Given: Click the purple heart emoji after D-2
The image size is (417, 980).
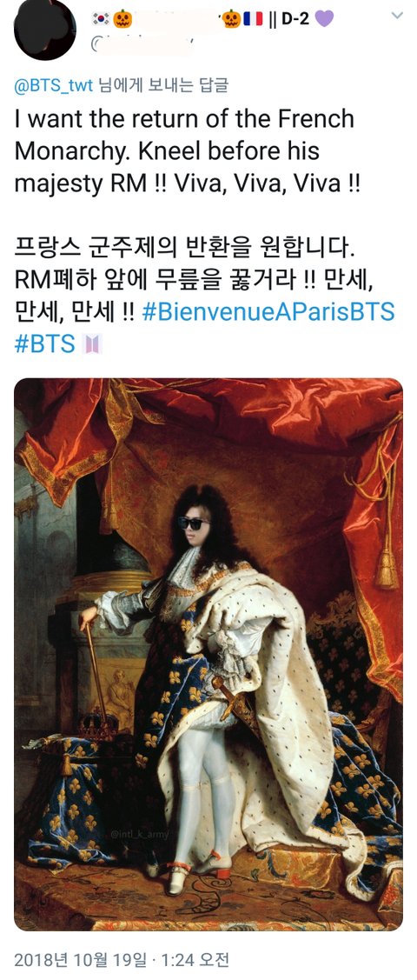Looking at the screenshot, I should tap(325, 19).
